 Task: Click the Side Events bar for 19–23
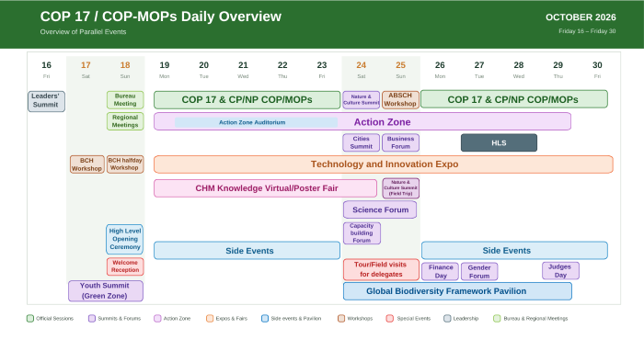(x=247, y=251)
